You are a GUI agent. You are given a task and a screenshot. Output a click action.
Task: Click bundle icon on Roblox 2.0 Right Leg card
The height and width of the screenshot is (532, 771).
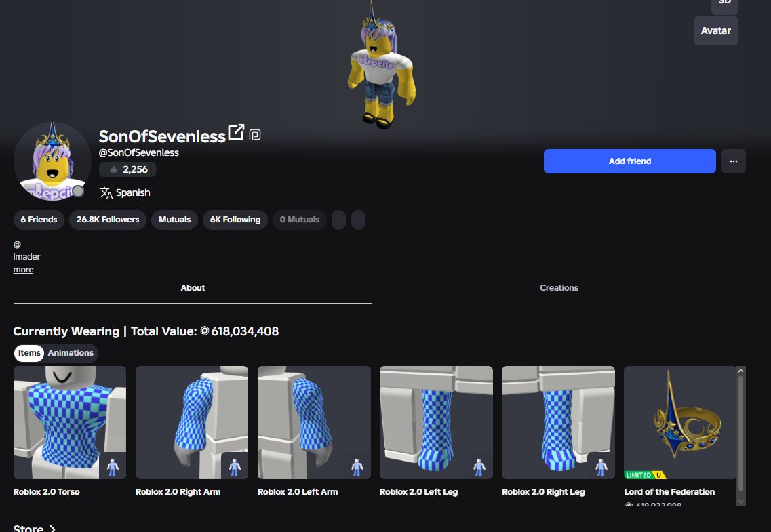pos(601,466)
